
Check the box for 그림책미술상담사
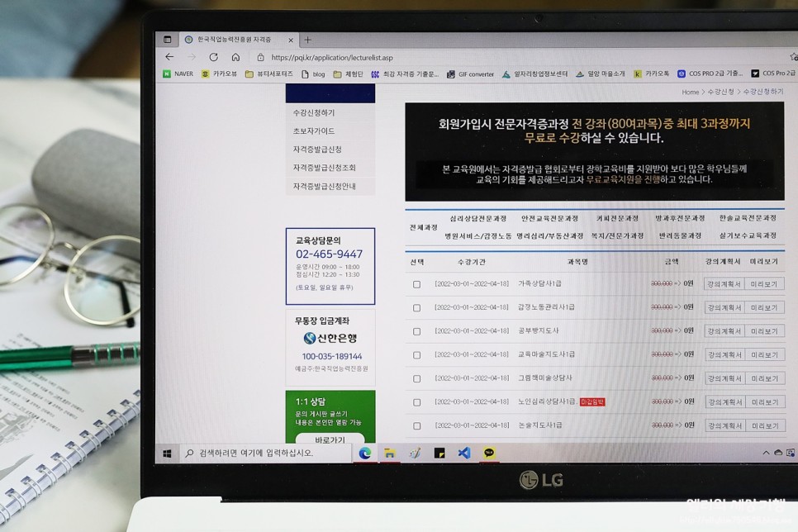point(417,379)
